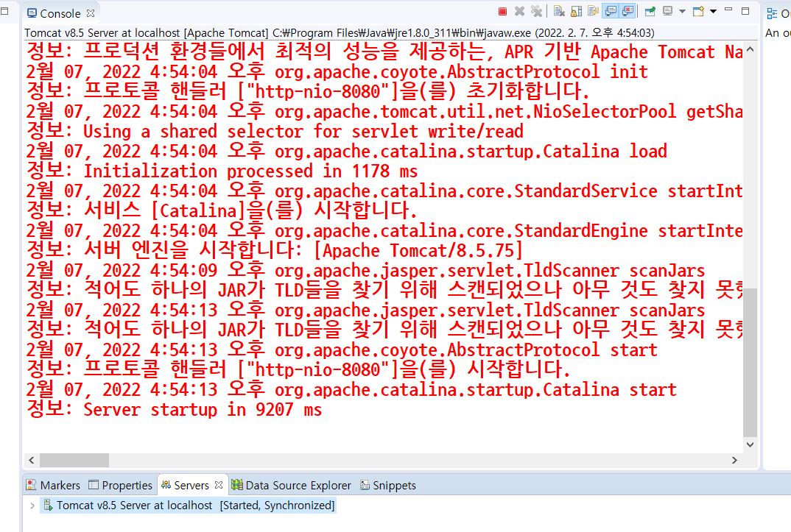The width and height of the screenshot is (791, 532).
Task: Click the Tomcat server icon in Servers view
Action: point(49,505)
